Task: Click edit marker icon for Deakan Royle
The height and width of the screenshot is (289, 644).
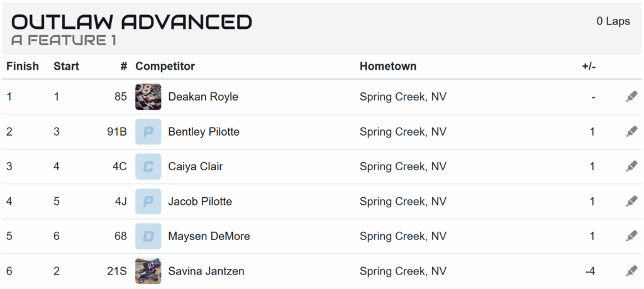Action: click(631, 97)
